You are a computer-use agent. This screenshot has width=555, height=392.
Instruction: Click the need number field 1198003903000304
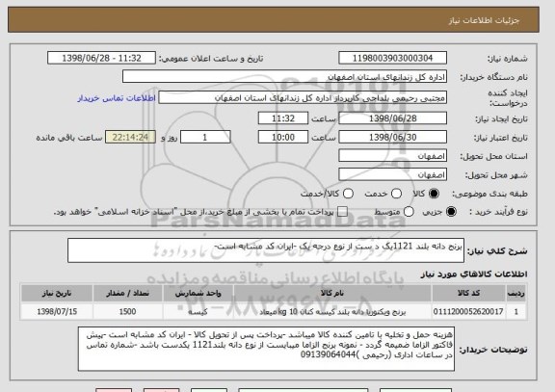392,58
